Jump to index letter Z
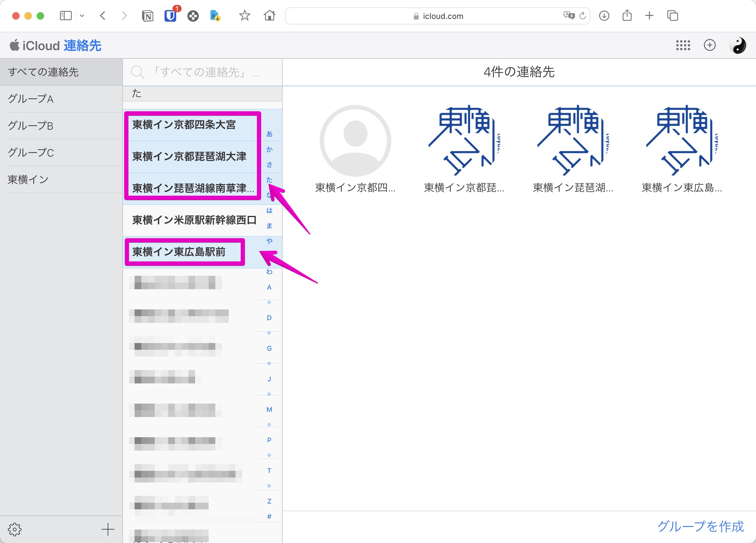 [x=269, y=501]
